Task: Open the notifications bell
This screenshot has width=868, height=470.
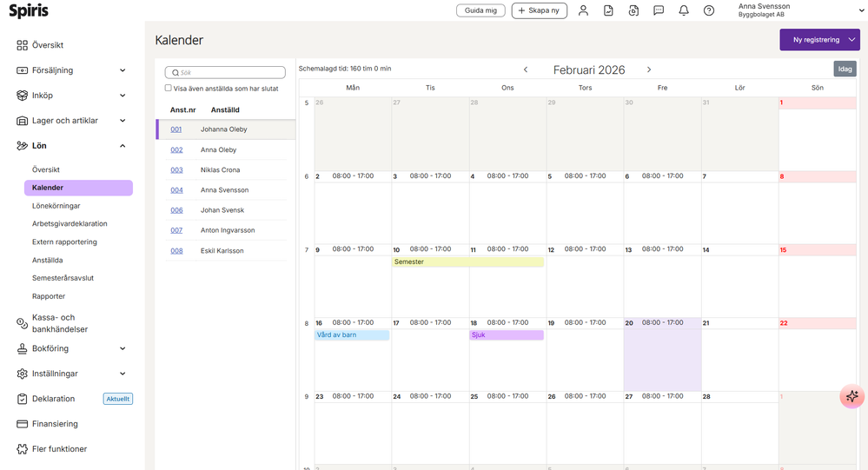Action: 684,10
